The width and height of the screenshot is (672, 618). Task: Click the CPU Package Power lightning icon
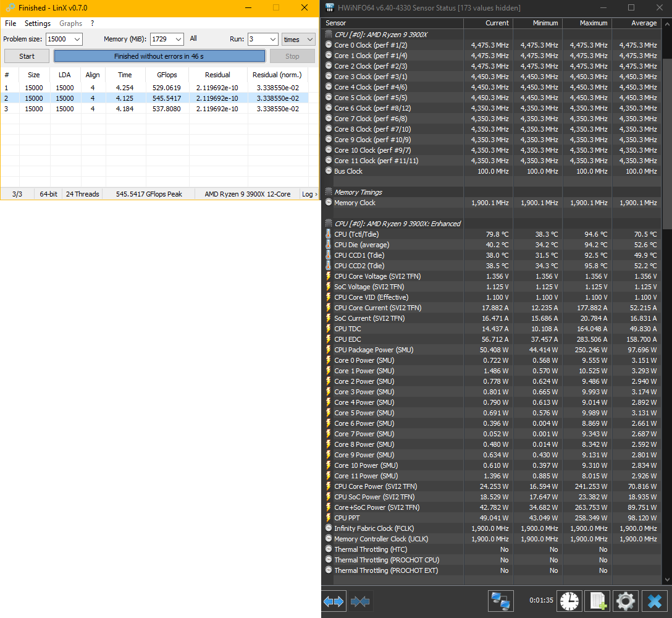(x=329, y=350)
